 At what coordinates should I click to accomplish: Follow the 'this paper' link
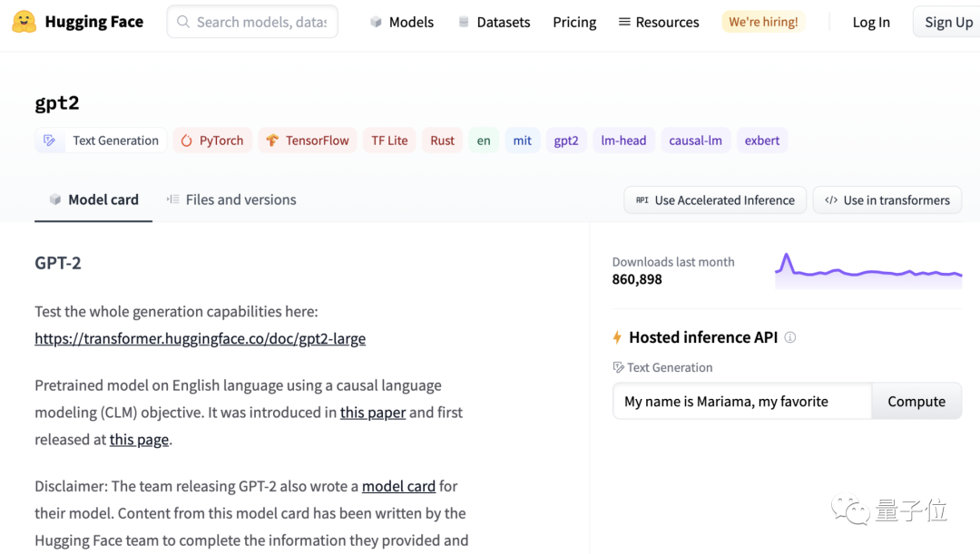click(373, 413)
